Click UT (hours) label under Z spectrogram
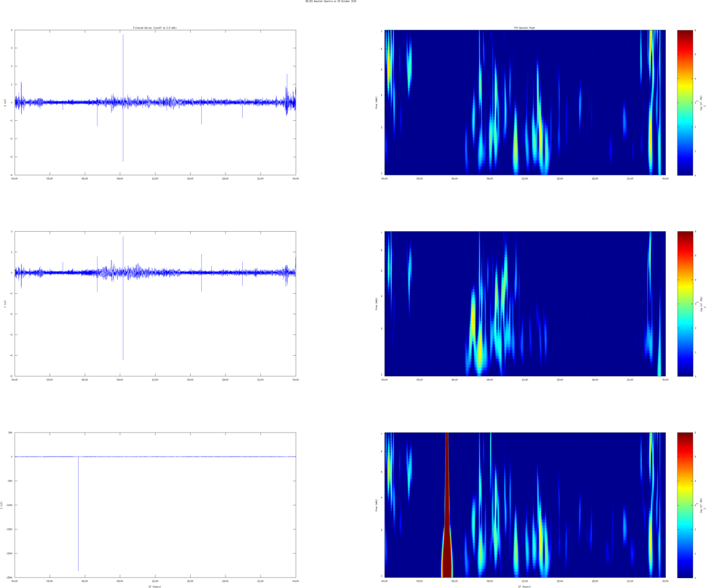Screen dimensions: 706x588 [x=525, y=586]
